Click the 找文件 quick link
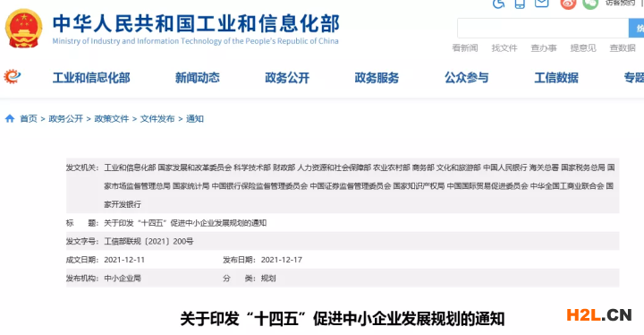Image resolution: width=644 pixels, height=335 pixels. [x=504, y=48]
